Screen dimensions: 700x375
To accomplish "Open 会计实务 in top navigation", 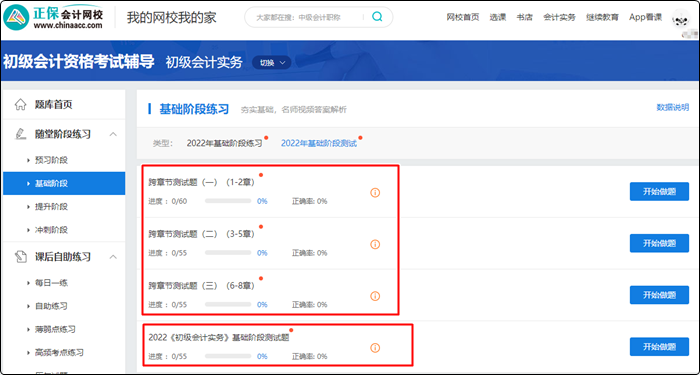I will [559, 17].
